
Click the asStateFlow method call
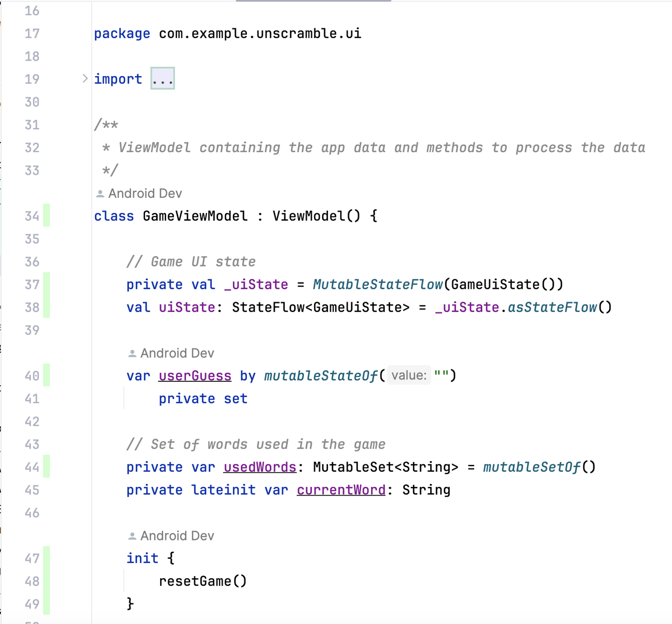click(552, 307)
